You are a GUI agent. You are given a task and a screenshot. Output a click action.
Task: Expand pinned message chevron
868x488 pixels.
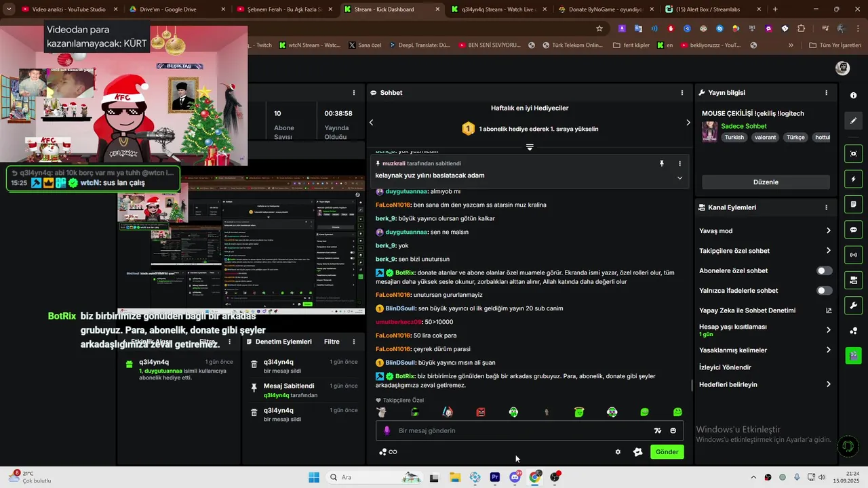pos(679,178)
